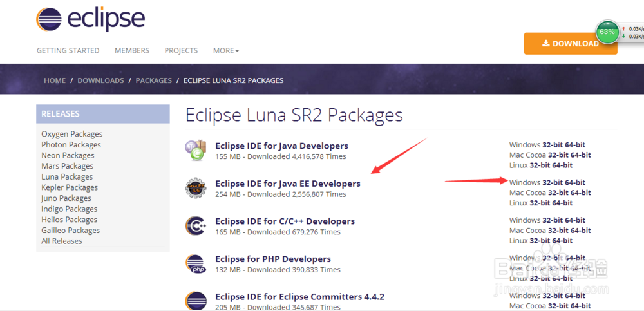Open All Releases link
The height and width of the screenshot is (311, 644).
(x=62, y=241)
